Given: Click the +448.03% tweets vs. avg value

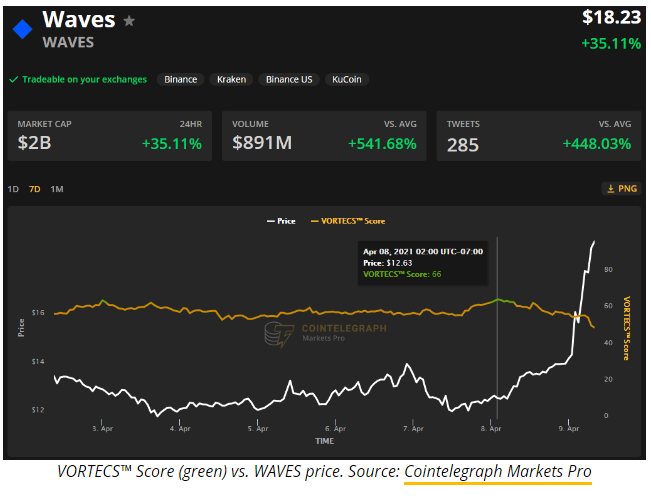Looking at the screenshot, I should click(597, 144).
